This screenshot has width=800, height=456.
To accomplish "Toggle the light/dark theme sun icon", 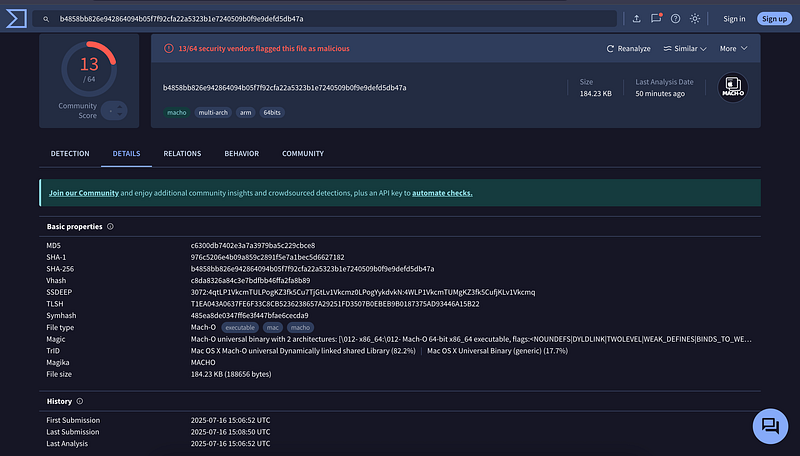I will pos(696,18).
